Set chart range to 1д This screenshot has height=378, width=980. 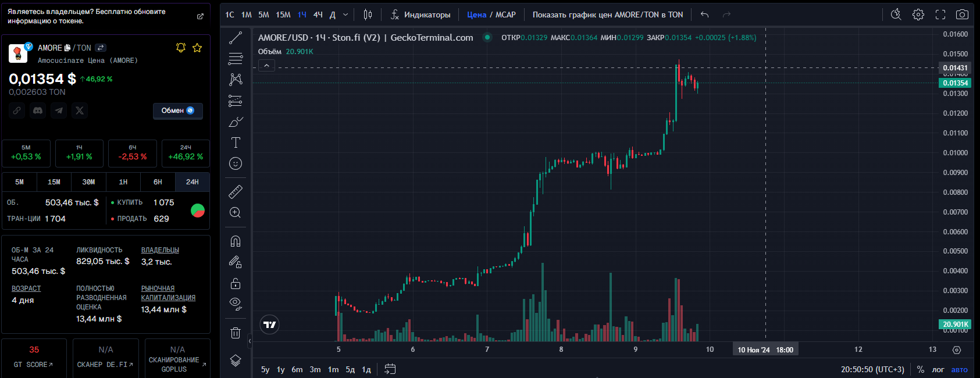(x=366, y=369)
